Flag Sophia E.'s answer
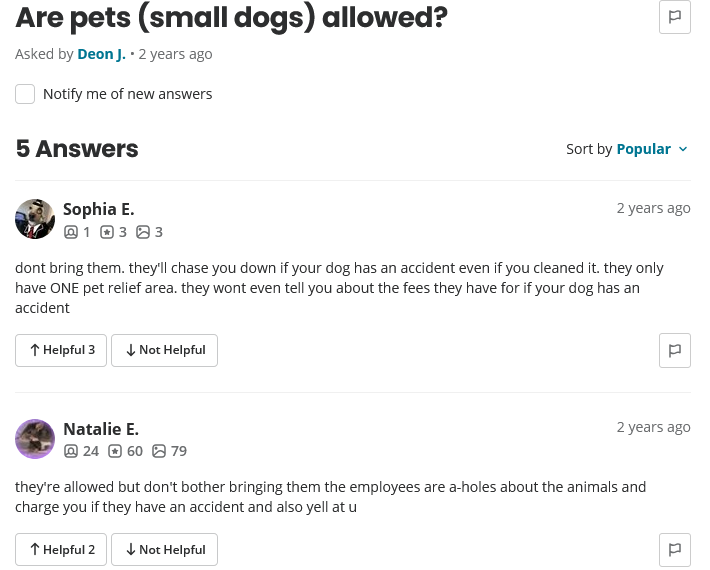Screen dimensions: 710x570 click(675, 350)
